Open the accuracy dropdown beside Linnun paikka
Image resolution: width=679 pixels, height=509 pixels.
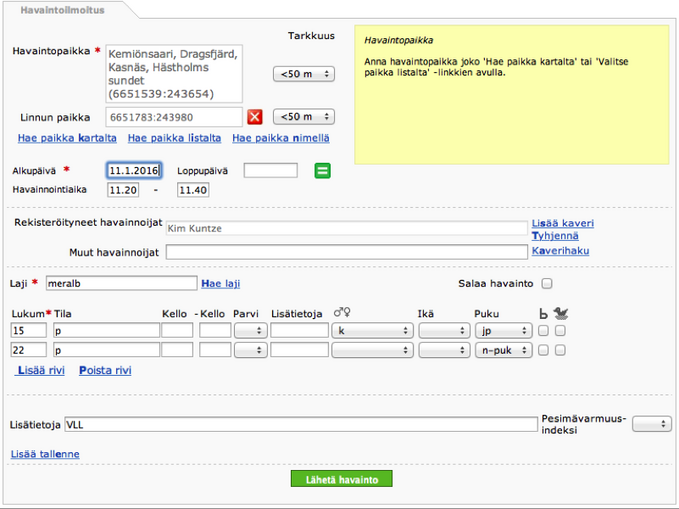[303, 117]
